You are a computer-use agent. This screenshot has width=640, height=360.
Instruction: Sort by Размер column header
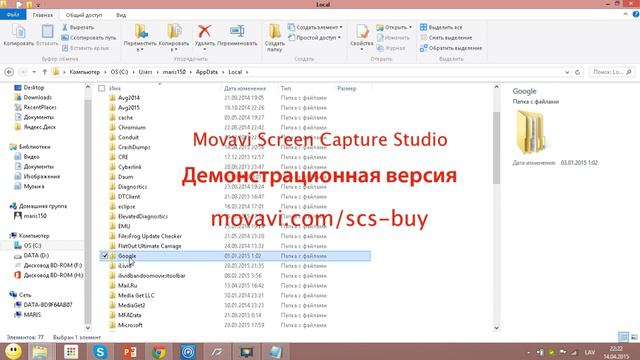347,88
